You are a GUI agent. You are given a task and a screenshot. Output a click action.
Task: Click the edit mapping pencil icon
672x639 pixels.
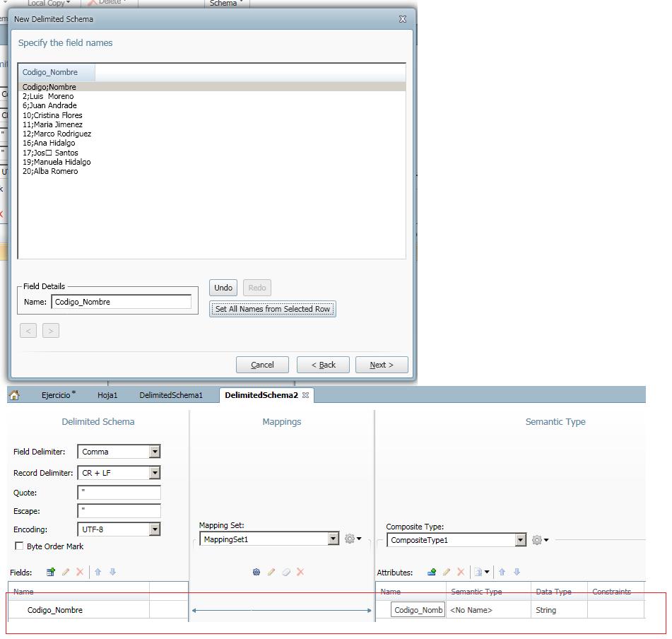(x=271, y=572)
